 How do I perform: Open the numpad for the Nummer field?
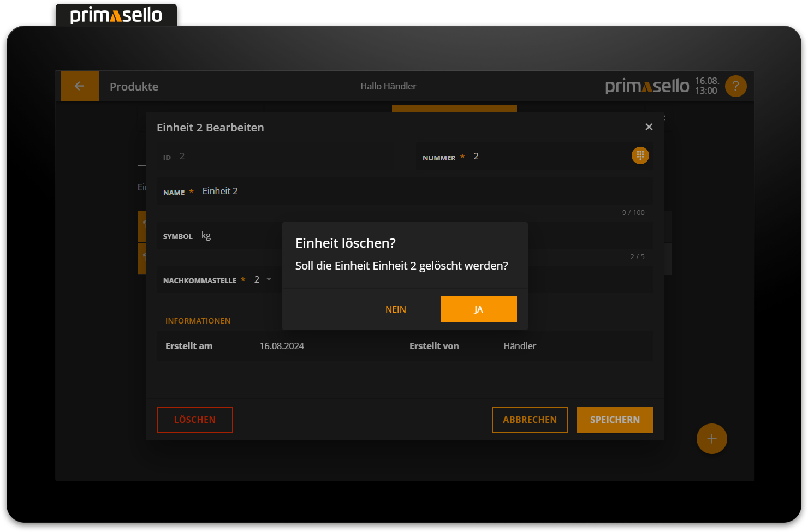(x=640, y=156)
